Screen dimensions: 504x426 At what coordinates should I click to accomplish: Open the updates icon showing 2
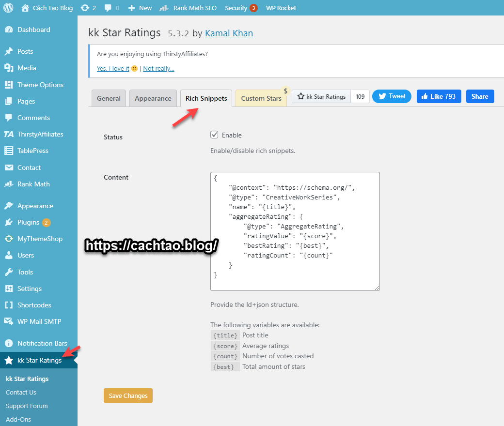coord(85,8)
